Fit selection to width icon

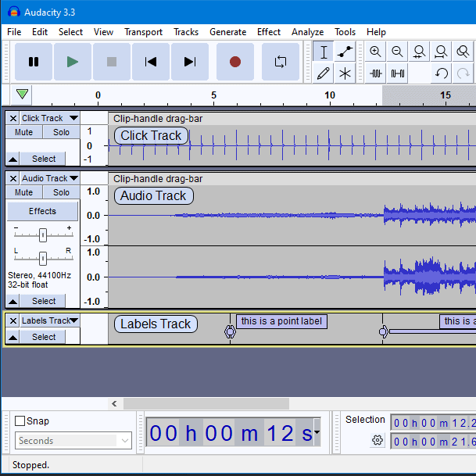pyautogui.click(x=419, y=52)
